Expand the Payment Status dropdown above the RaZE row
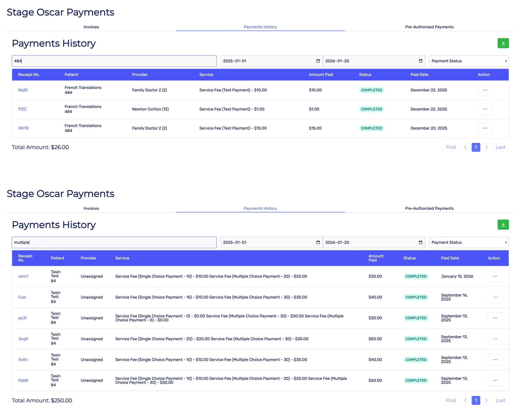Screen dimensions: 521x420 coord(469,61)
